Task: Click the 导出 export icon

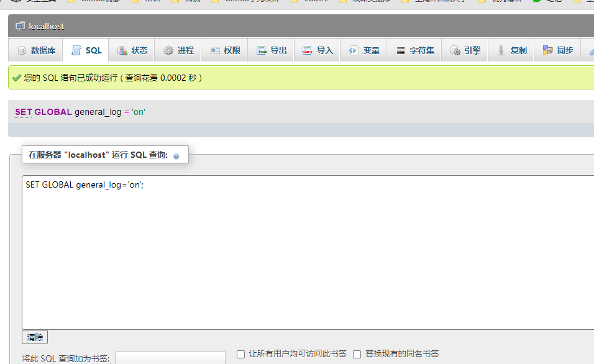Action: pos(262,50)
